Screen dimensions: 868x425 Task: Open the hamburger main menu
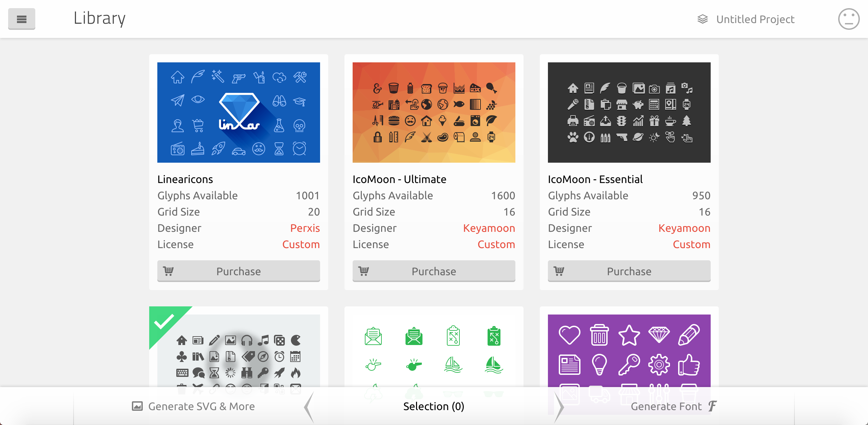click(x=21, y=19)
